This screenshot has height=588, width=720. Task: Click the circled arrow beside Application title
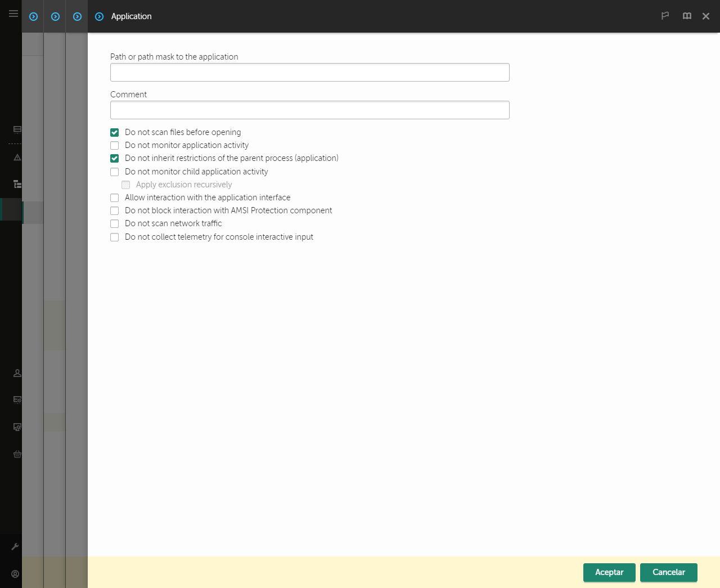click(x=100, y=16)
